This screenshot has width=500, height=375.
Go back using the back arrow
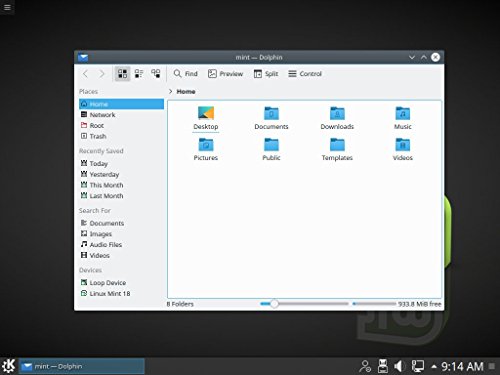[85, 74]
